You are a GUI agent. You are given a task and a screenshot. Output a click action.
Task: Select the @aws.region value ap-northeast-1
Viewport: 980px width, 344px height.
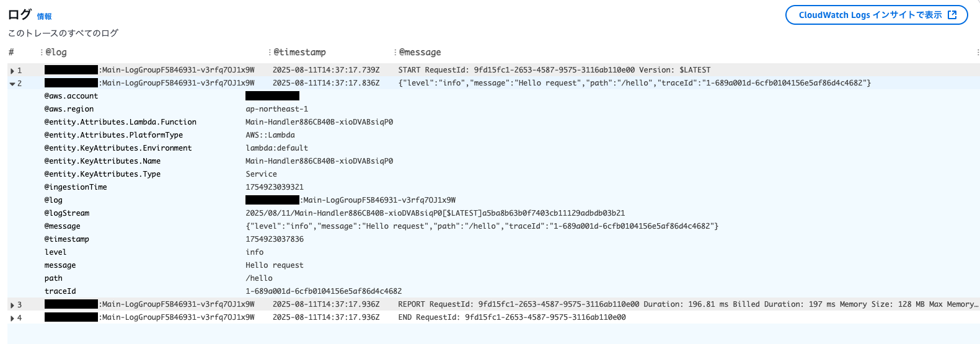pos(276,109)
